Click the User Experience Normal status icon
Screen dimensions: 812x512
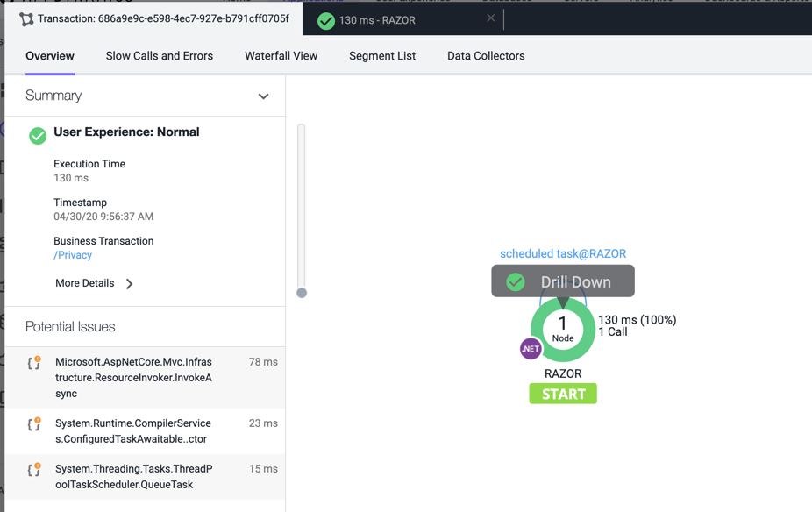pyautogui.click(x=38, y=135)
